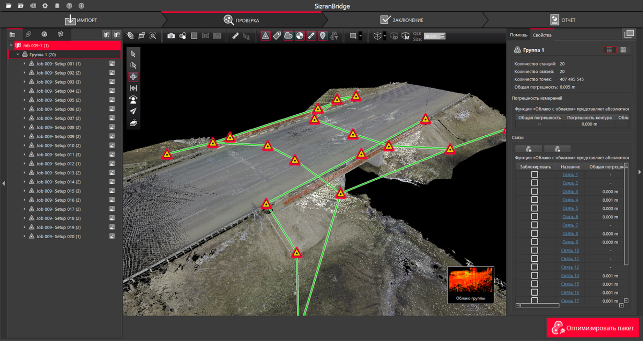
Task: Toggle point cloud display icon
Action: click(289, 36)
